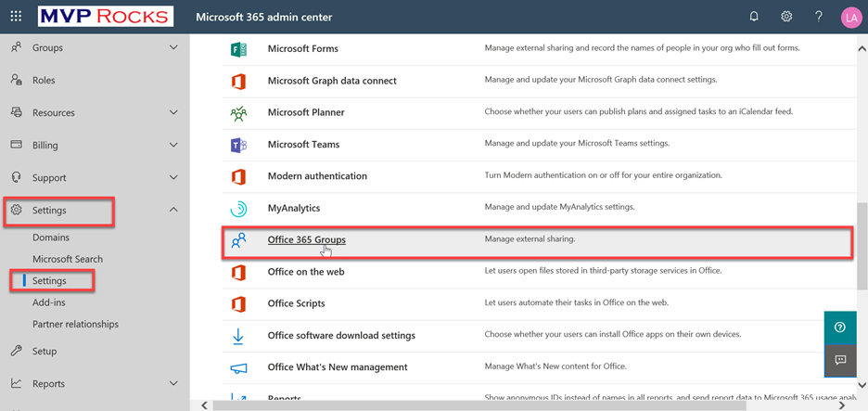868x411 pixels.
Task: Open Add-ins under Settings
Action: pos(48,302)
